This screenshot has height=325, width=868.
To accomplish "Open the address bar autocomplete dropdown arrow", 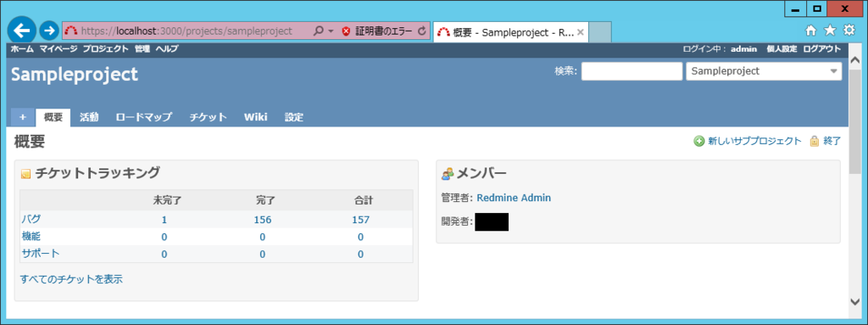I will [x=331, y=31].
